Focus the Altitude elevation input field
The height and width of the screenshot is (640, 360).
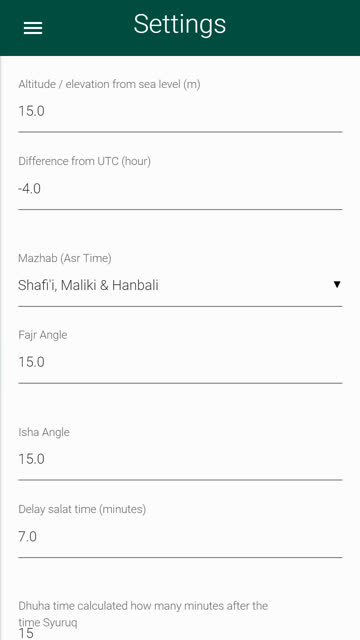[x=180, y=111]
